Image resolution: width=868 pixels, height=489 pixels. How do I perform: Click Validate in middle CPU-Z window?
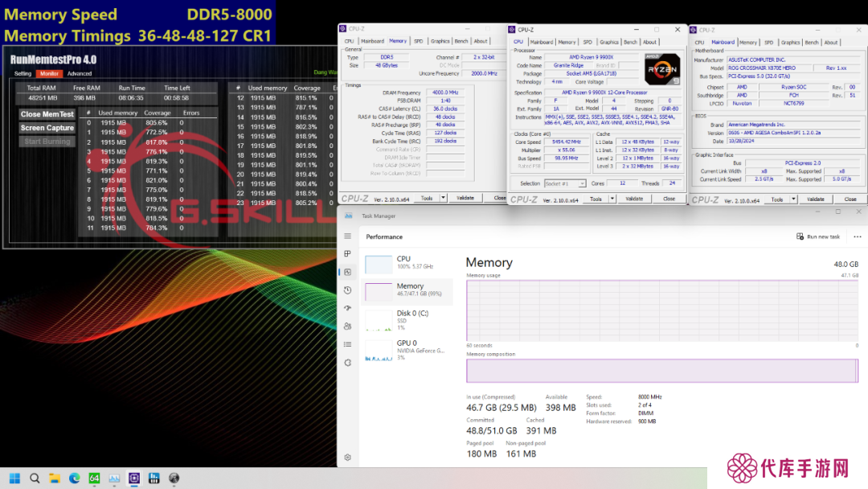[634, 199]
